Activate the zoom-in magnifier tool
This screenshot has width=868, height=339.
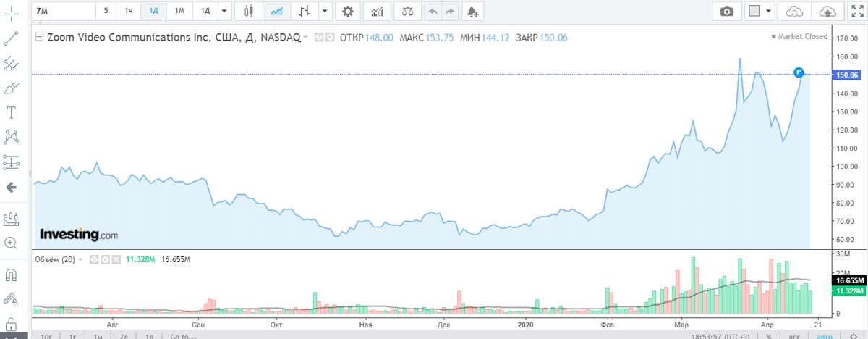pyautogui.click(x=11, y=243)
